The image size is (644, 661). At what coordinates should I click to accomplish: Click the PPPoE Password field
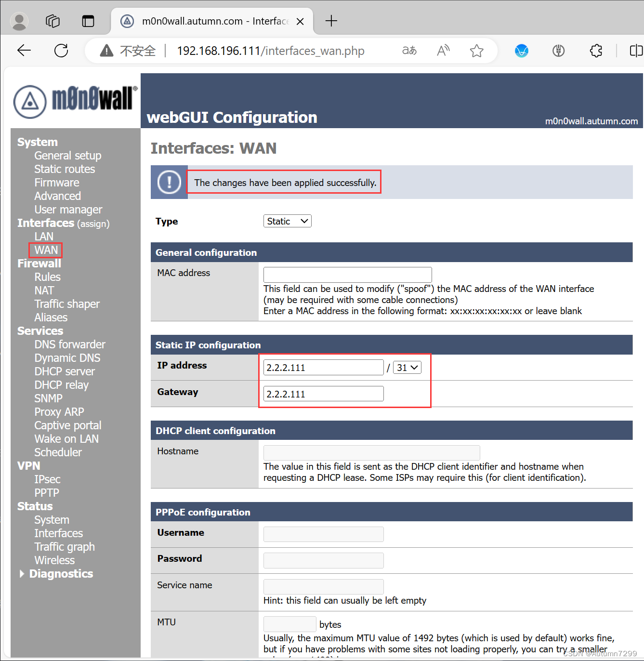click(324, 560)
